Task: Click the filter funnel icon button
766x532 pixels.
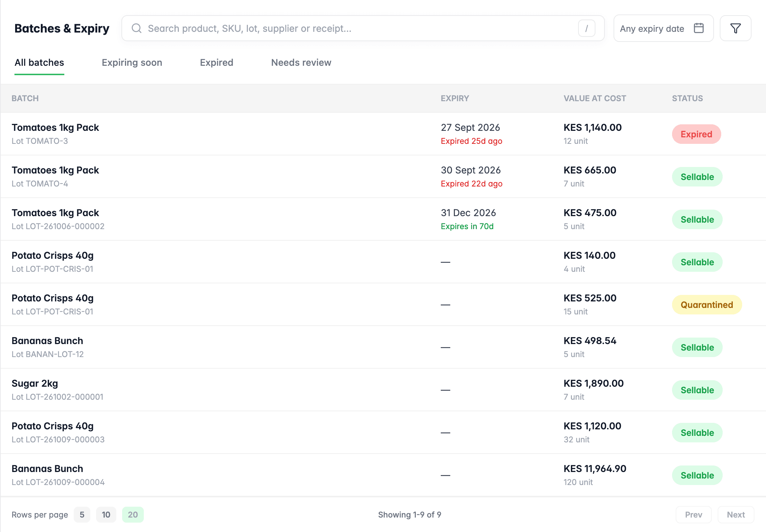Action: (x=735, y=28)
